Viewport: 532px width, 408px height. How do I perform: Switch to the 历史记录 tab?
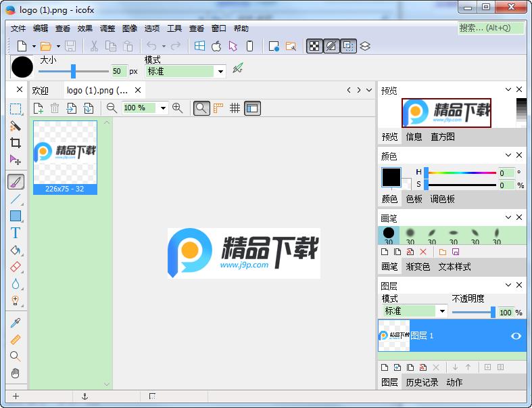click(422, 382)
